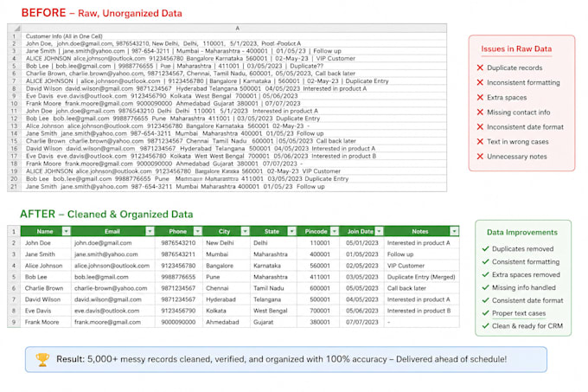588x392 pixels.
Task: Click the select-all corner of the raw sheet
Action: tap(14, 29)
